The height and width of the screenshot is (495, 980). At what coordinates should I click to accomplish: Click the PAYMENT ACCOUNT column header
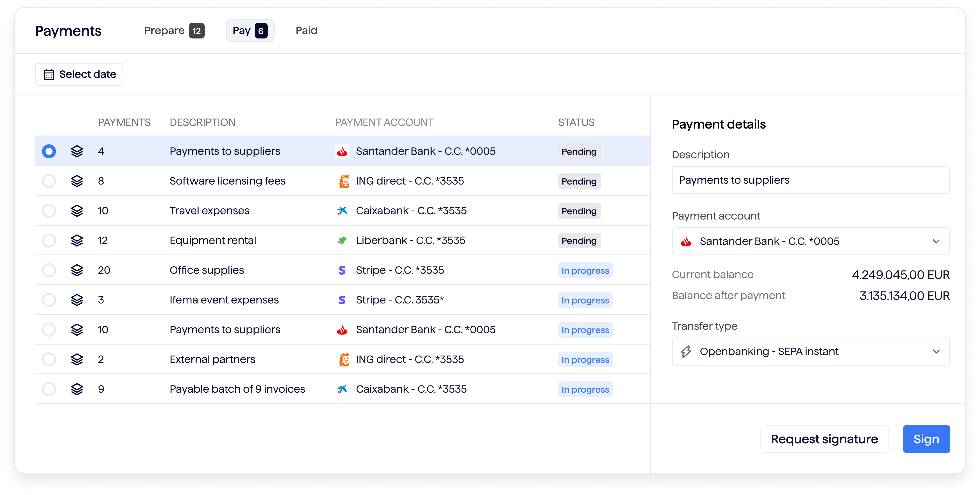(x=384, y=122)
